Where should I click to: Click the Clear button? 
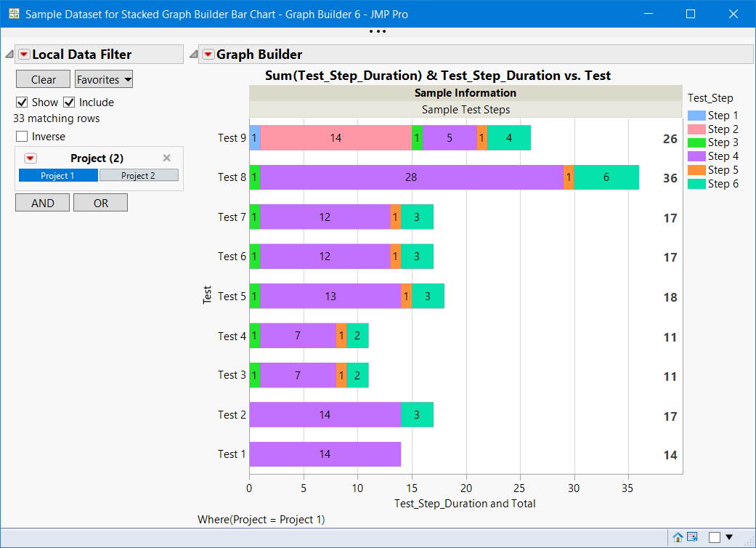pos(44,80)
